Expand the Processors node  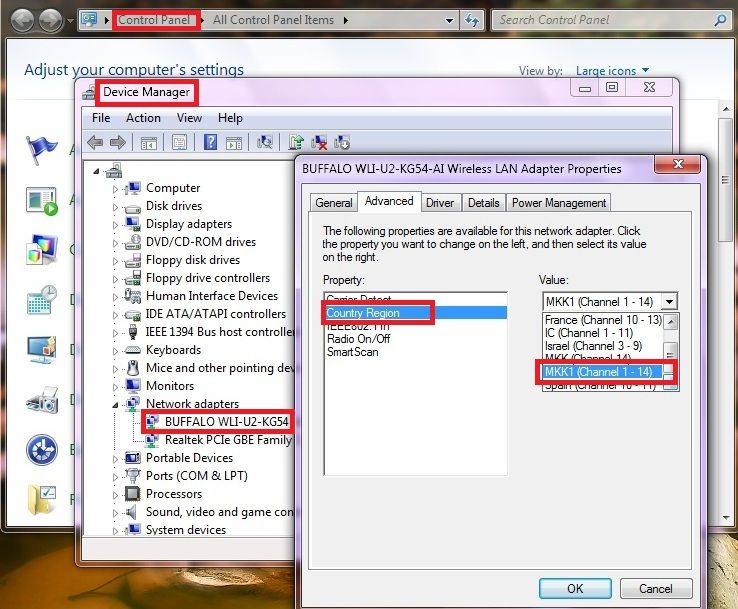point(115,495)
